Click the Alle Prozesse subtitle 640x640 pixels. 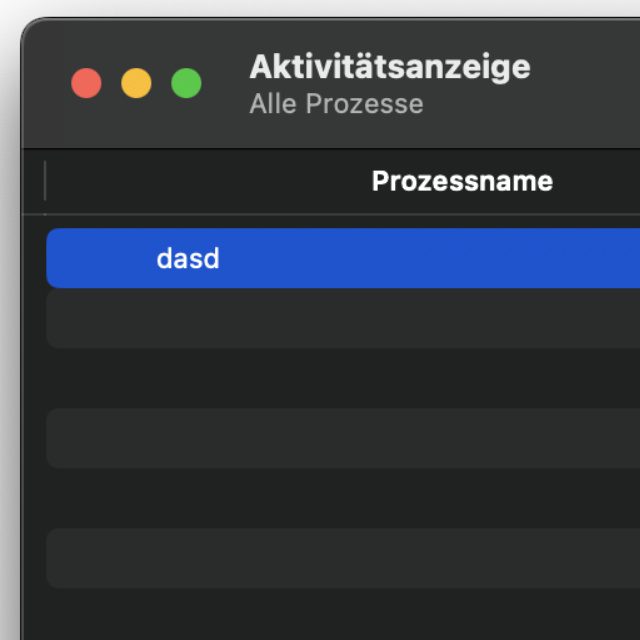335,104
